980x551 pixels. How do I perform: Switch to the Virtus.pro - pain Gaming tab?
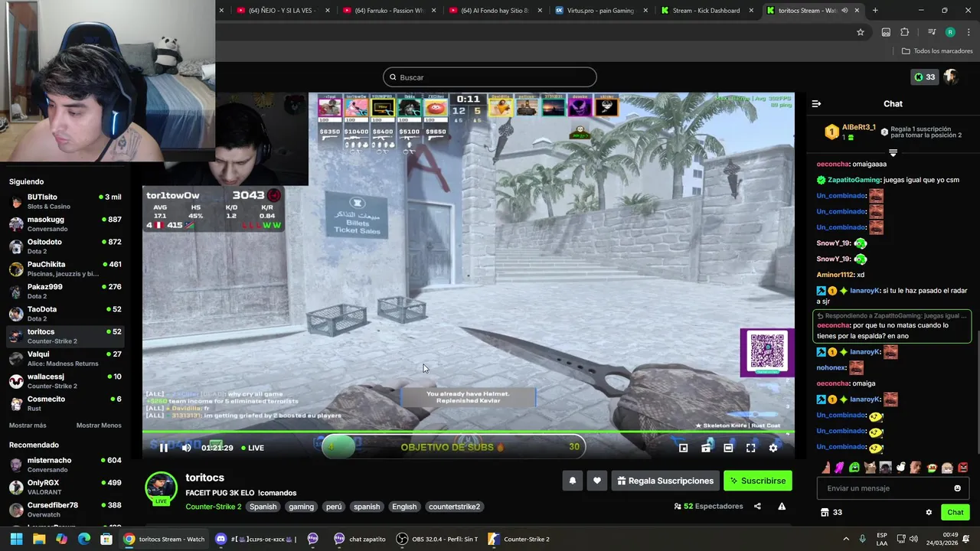600,11
